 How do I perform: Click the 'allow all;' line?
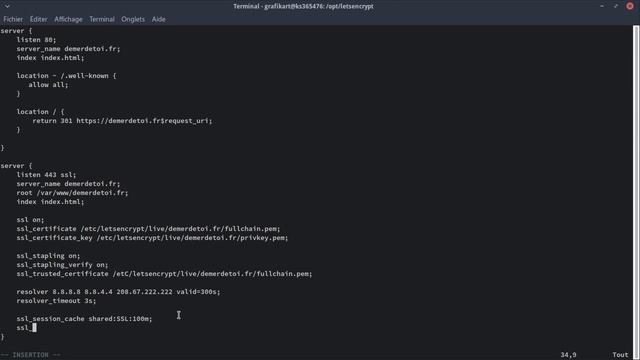click(x=48, y=84)
